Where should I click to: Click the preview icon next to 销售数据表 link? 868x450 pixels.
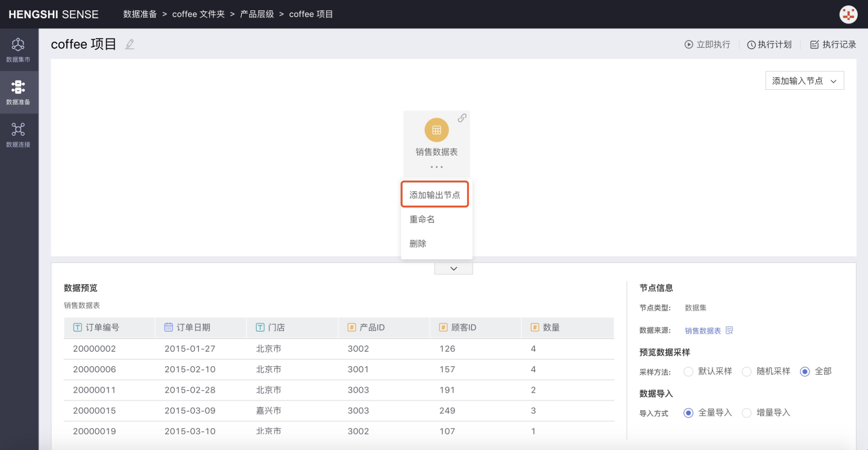(729, 331)
